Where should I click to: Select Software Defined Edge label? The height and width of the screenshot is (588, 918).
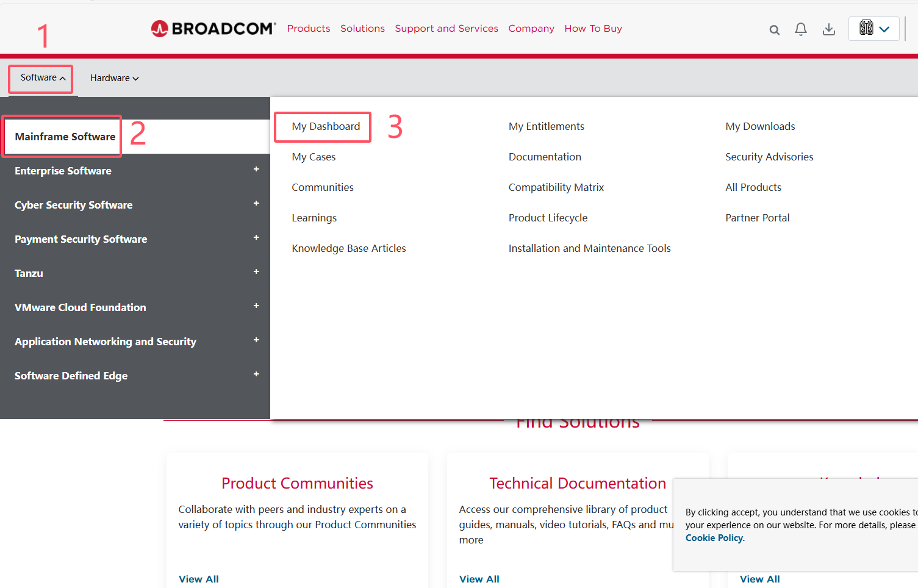(x=71, y=376)
